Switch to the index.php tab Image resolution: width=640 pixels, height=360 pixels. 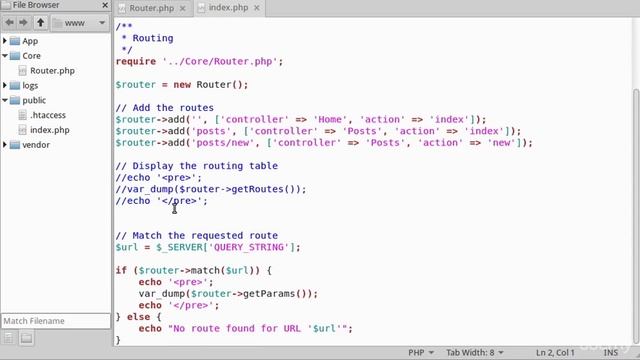pyautogui.click(x=228, y=8)
